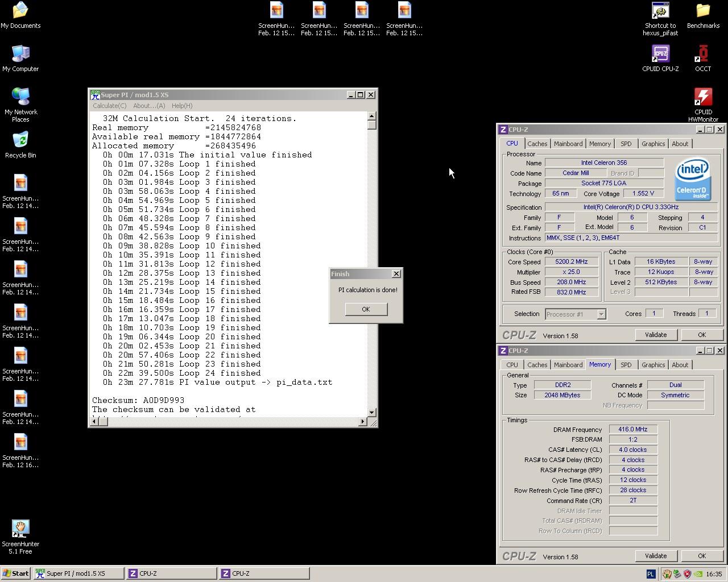Viewport: 728px width, 582px height.
Task: Click the CAS# Latency value 4.0 clocks
Action: [x=633, y=450]
